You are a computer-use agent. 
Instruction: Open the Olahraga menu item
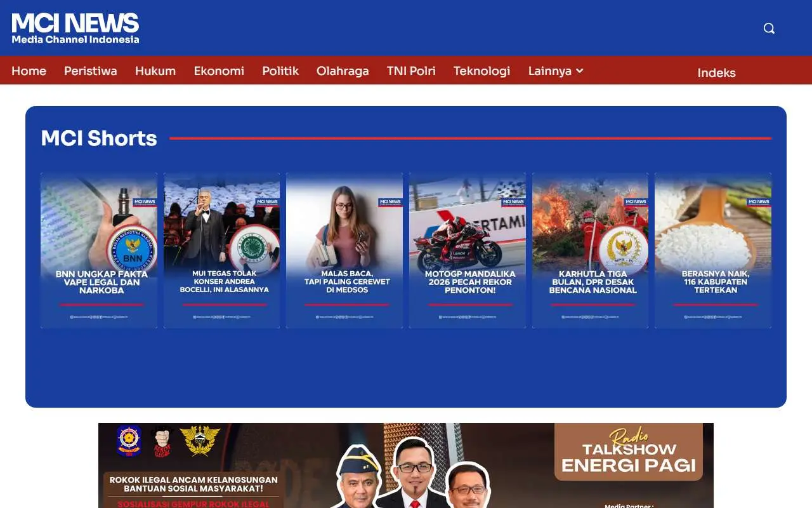click(x=343, y=71)
